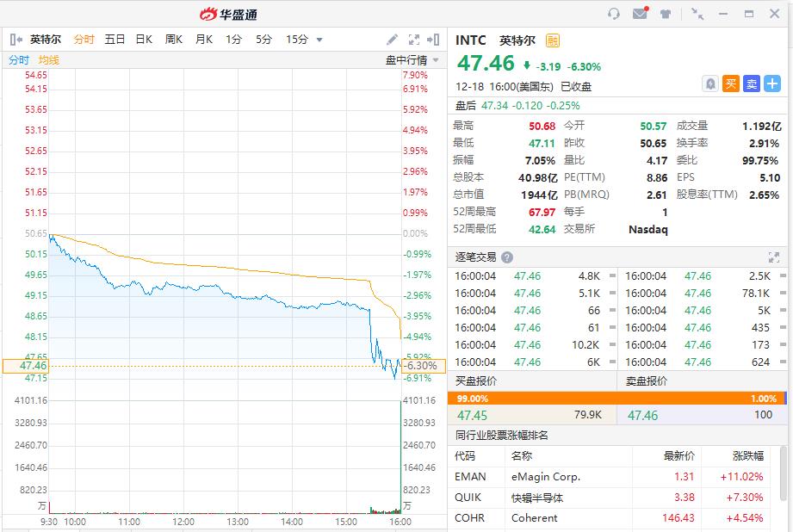Switch to 周K chart tab
The width and height of the screenshot is (793, 532).
174,40
